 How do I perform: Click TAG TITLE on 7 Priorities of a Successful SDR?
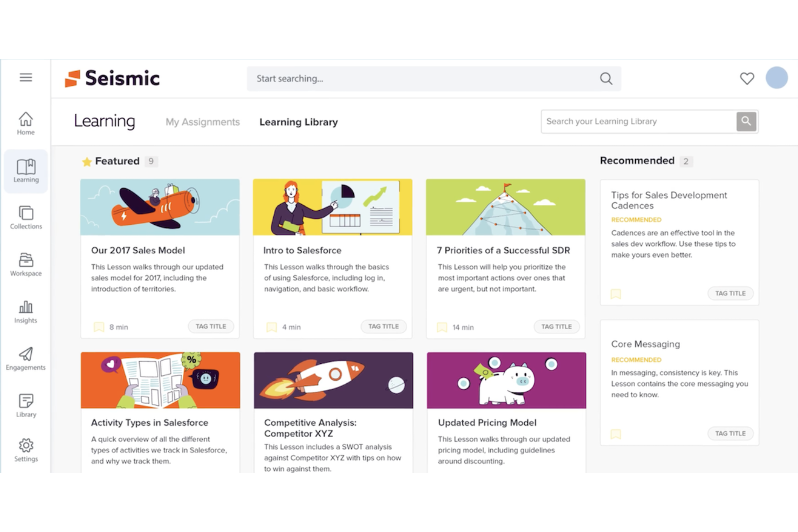click(556, 327)
